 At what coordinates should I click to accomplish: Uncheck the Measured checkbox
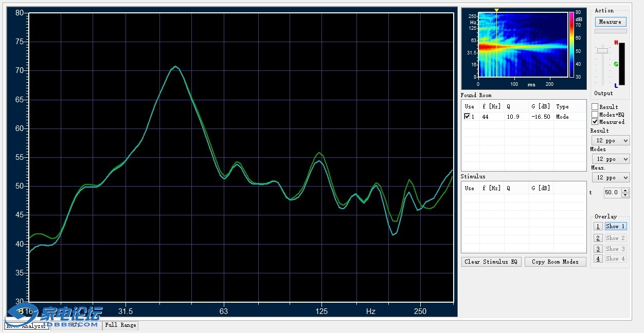595,122
